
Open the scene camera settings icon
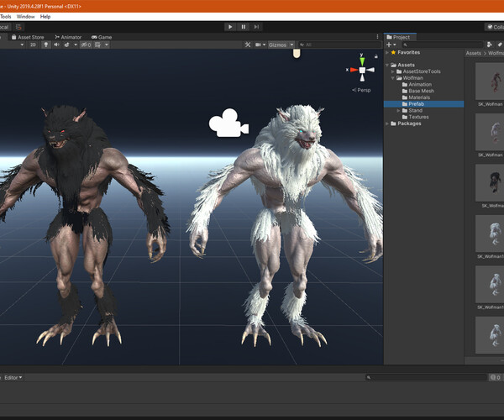[x=258, y=45]
